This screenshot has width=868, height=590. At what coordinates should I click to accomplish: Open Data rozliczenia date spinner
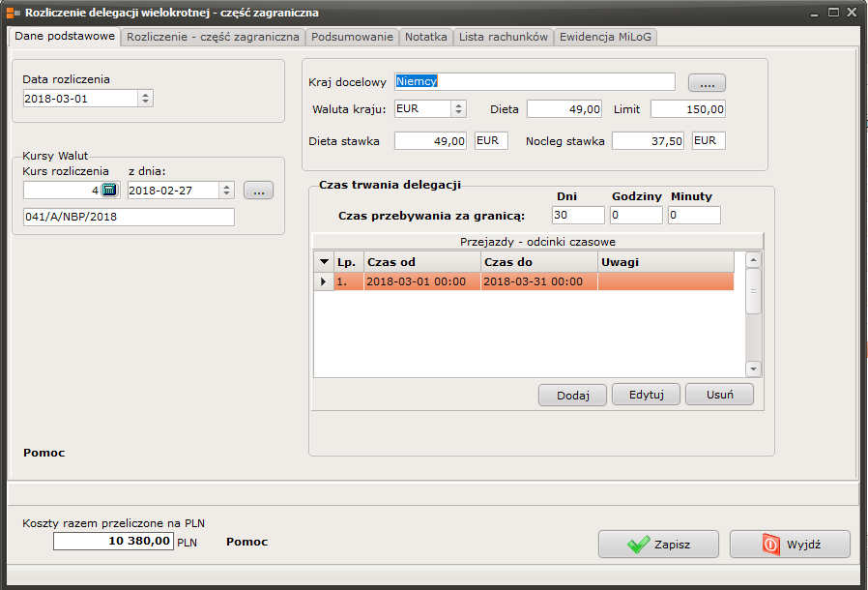pyautogui.click(x=145, y=99)
